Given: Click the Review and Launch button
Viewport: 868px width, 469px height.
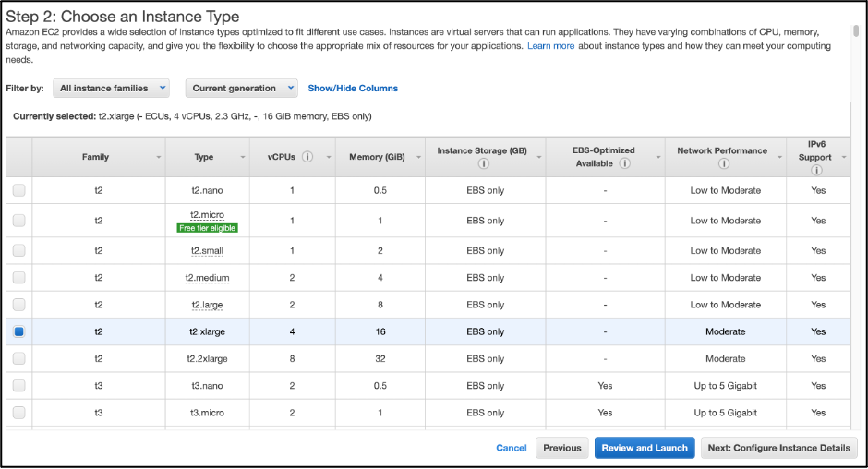Looking at the screenshot, I should pos(645,448).
